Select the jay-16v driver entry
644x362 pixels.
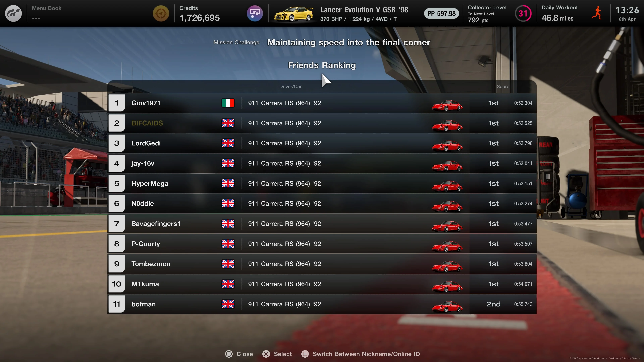pos(322,163)
